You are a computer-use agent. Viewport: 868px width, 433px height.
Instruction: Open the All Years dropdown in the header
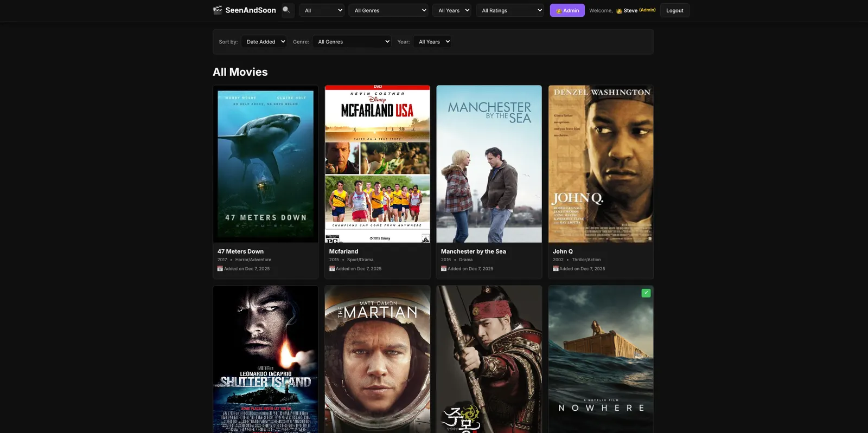(x=451, y=10)
